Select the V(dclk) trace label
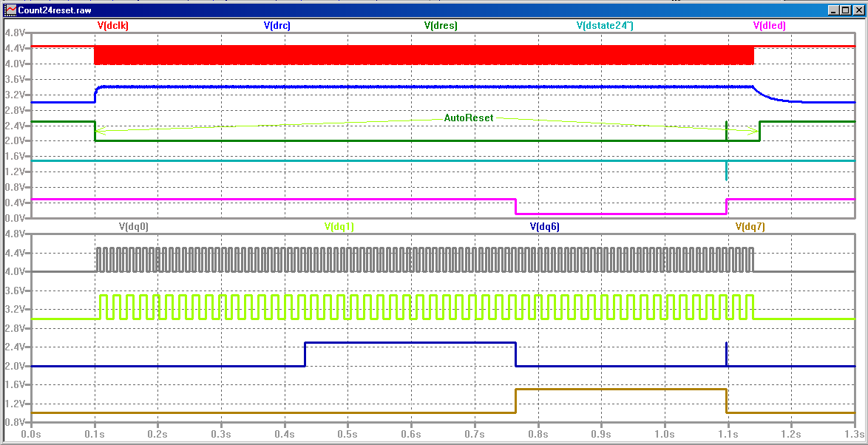This screenshot has width=868, height=445. (x=112, y=25)
